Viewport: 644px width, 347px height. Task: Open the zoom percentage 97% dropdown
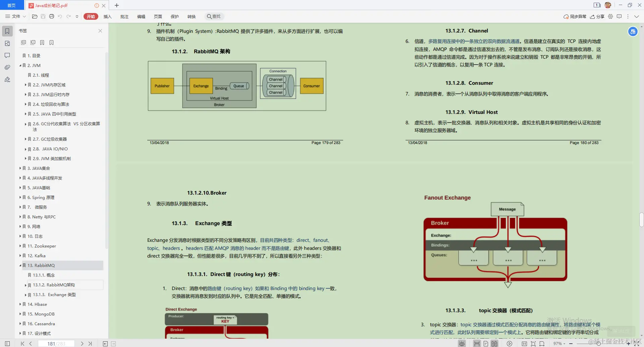[559, 344]
